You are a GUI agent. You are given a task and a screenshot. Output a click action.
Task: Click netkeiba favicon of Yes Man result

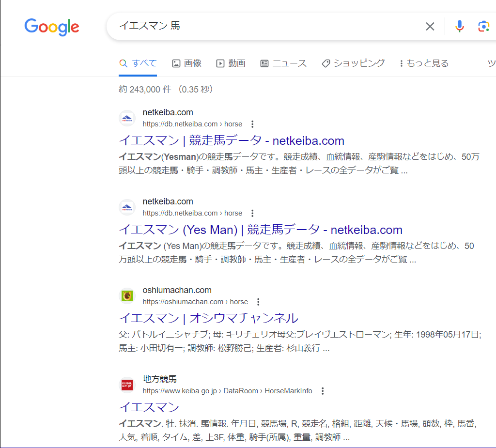127,208
